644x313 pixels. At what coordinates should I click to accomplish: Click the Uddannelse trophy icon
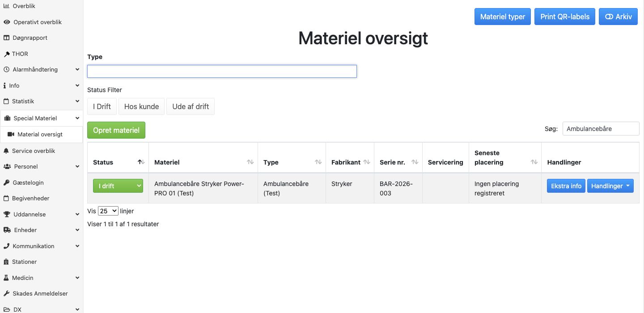point(7,214)
